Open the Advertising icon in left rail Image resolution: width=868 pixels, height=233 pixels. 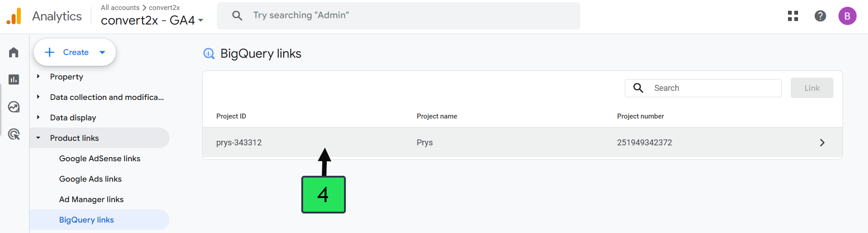pyautogui.click(x=14, y=134)
